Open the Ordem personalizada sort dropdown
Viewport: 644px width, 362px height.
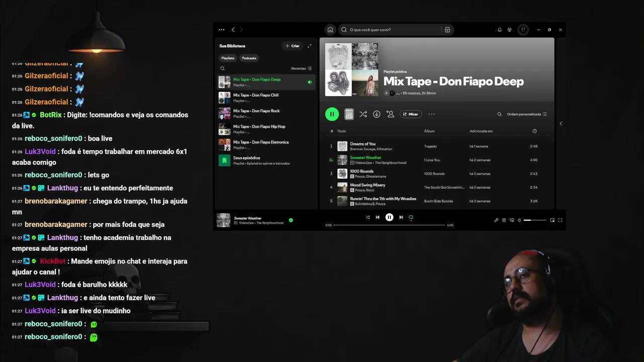pos(527,114)
